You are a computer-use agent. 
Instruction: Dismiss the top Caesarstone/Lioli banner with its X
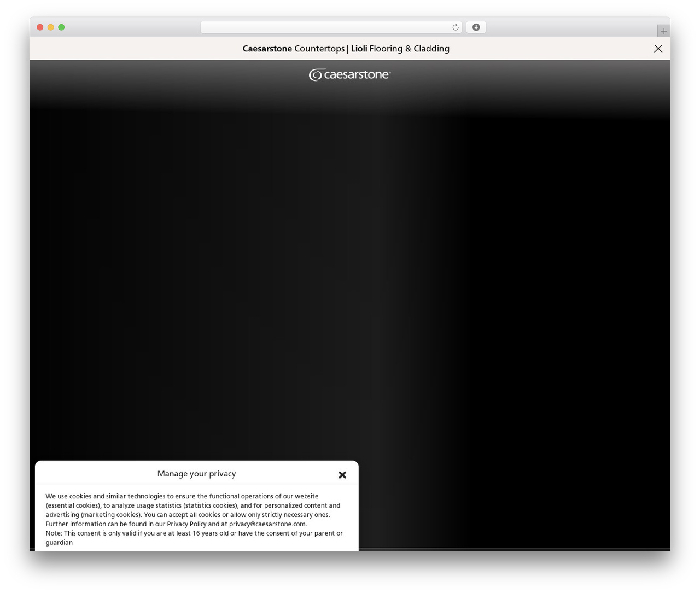coord(658,49)
